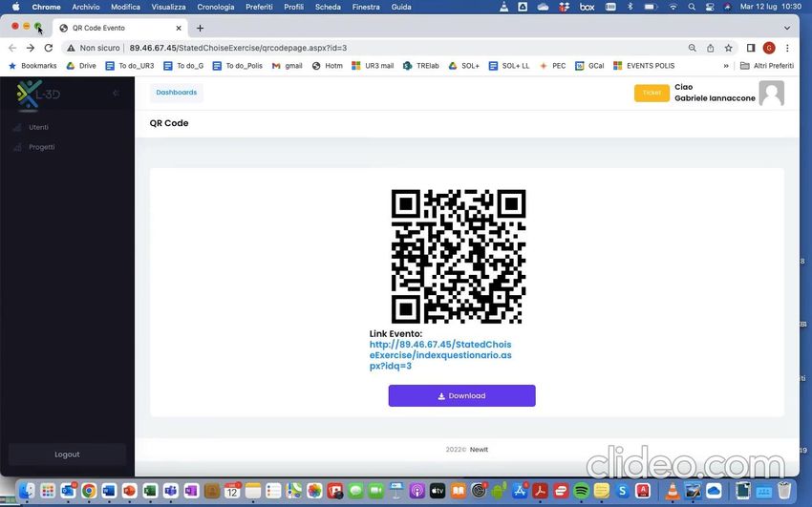Open the Apple menu
This screenshot has height=507, width=812.
15,7
